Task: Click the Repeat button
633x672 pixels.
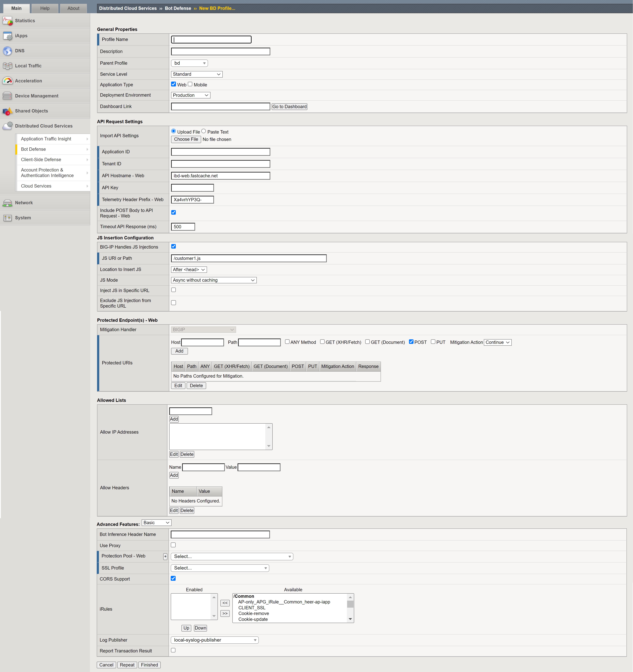Action: point(127,665)
